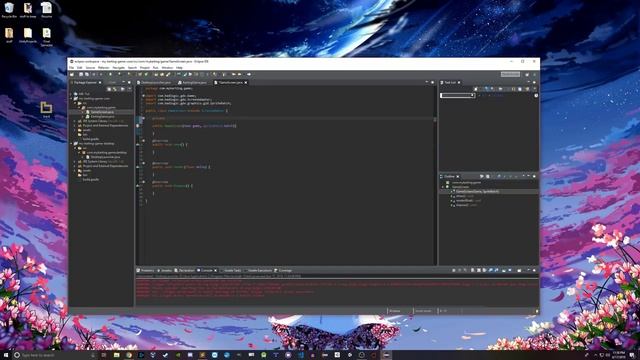The width and height of the screenshot is (640, 360).
Task: Open the Gradle Executions view tab
Action: (x=258, y=270)
